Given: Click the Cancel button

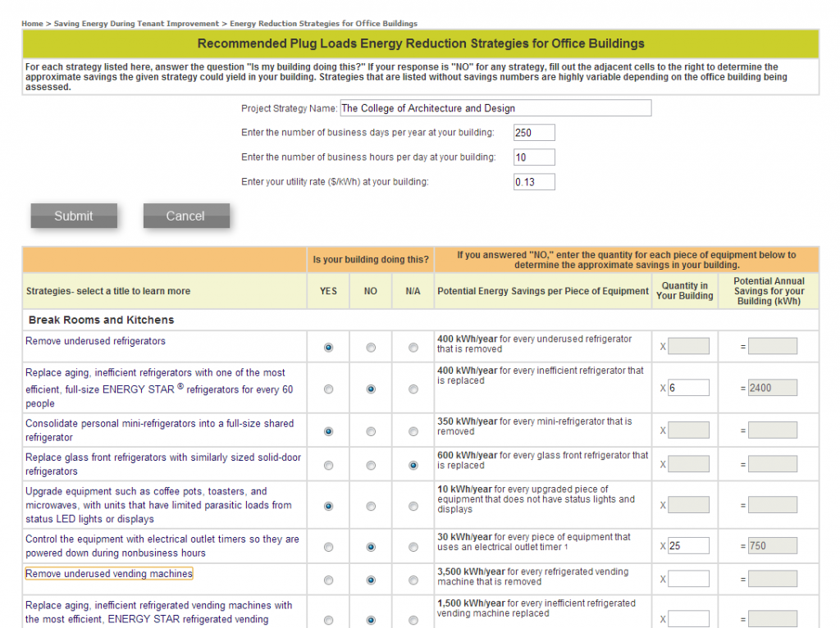Looking at the screenshot, I should coord(186,216).
